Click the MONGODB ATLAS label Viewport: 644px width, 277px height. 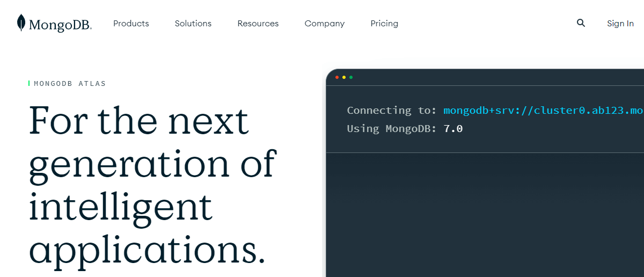point(70,84)
